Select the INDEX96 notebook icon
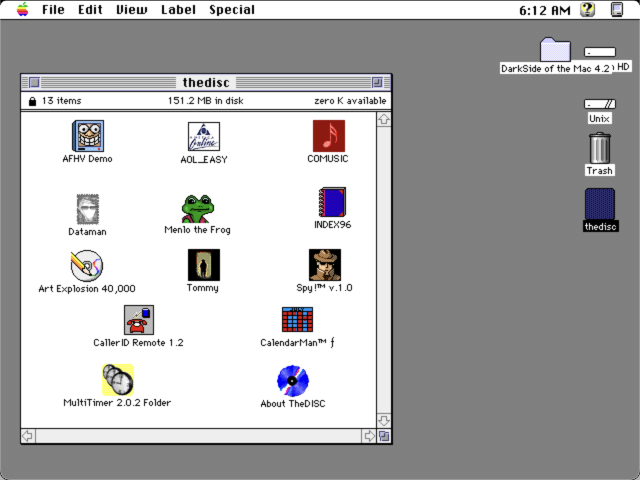This screenshot has width=640, height=480. click(x=332, y=202)
